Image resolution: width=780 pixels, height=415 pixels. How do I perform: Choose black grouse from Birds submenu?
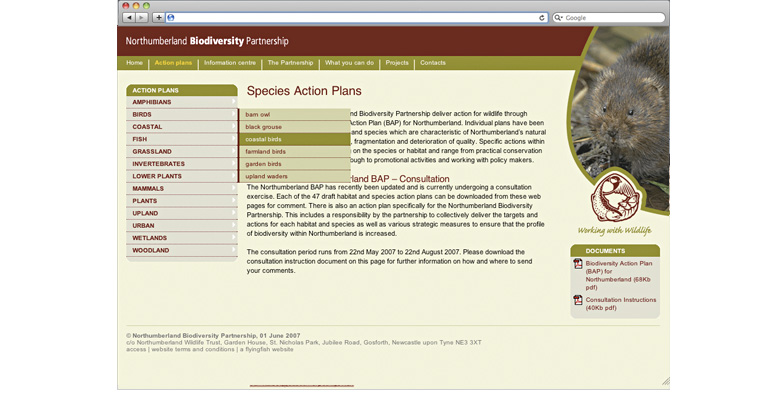tap(294, 127)
